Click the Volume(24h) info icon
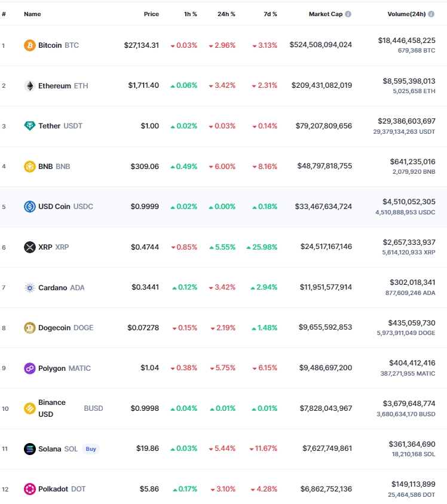447x504 pixels. point(431,14)
